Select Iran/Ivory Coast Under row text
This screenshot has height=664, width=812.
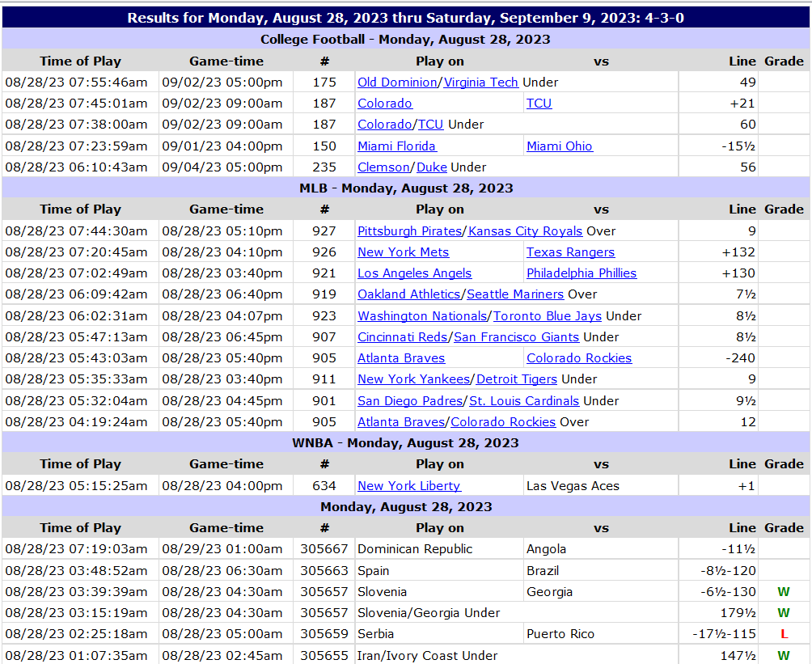pos(427,656)
